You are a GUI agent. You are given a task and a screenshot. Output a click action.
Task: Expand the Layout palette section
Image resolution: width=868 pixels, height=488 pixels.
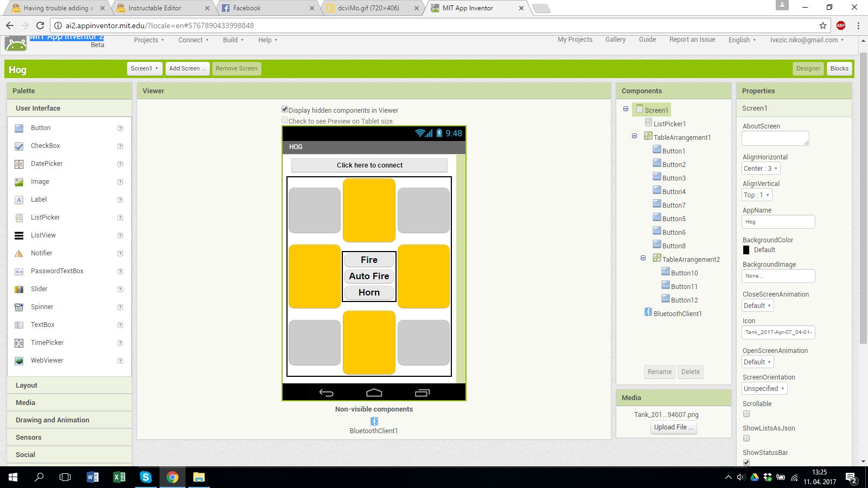[69, 386]
